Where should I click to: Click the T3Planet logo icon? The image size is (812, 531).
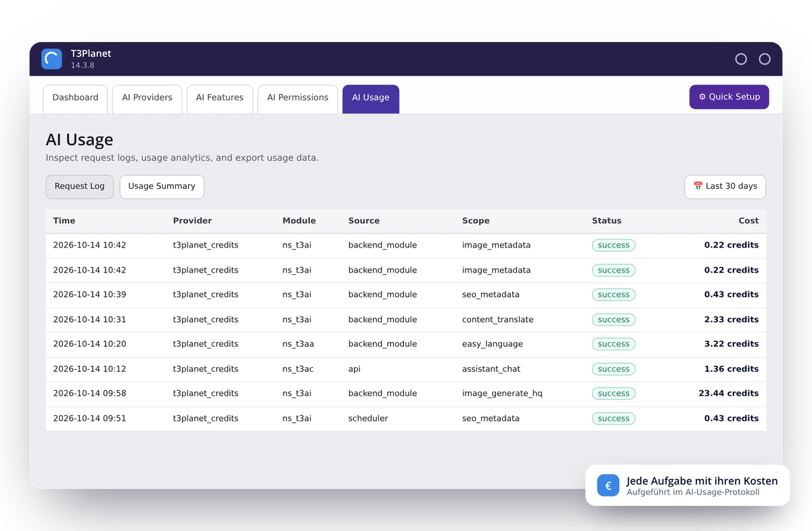click(51, 59)
